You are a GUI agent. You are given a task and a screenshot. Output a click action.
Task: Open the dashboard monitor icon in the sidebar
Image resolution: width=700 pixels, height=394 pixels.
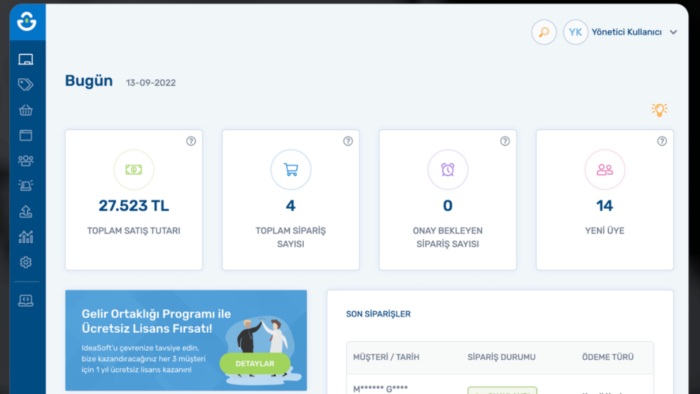pos(26,59)
